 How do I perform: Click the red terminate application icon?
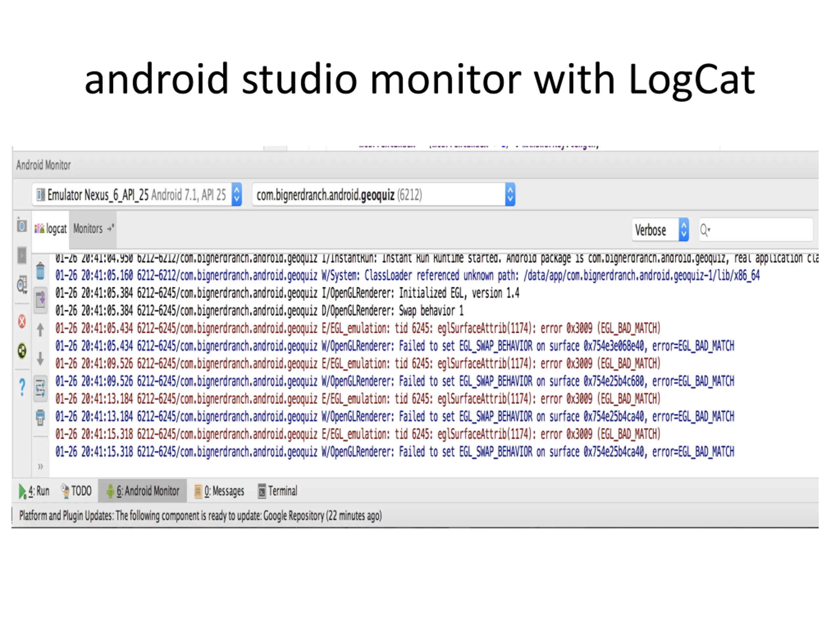click(x=22, y=322)
